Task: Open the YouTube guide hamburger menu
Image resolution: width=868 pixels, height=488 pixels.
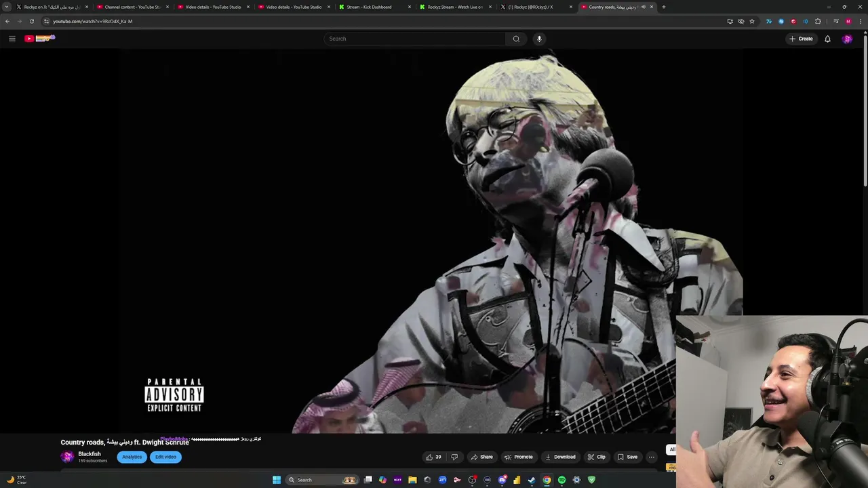Action: (x=12, y=39)
